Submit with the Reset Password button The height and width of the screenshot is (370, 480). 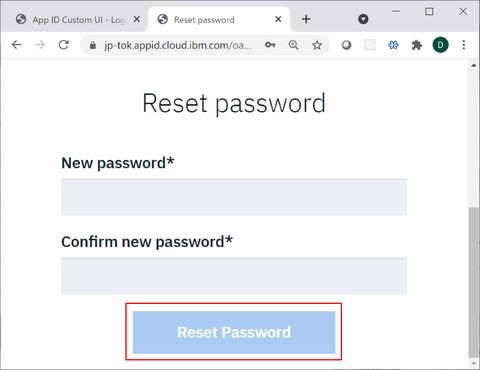coord(234,332)
